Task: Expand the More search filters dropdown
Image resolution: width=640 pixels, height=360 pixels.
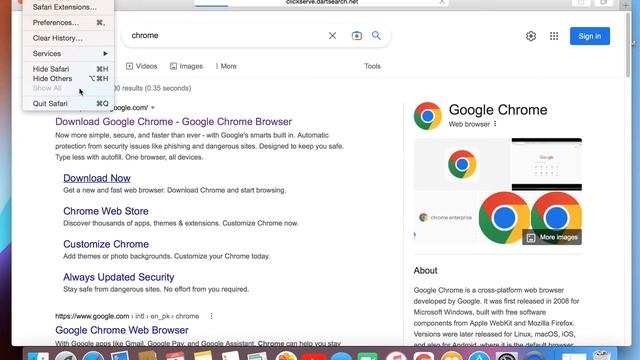Action: point(226,66)
